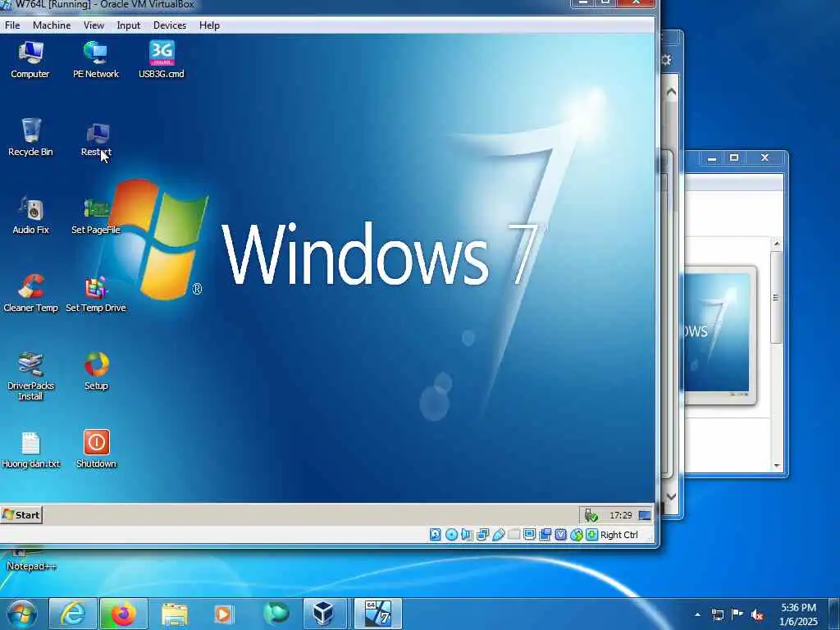Select the Cleaner Temp desktop icon
This screenshot has height=630, width=840.
(30, 294)
